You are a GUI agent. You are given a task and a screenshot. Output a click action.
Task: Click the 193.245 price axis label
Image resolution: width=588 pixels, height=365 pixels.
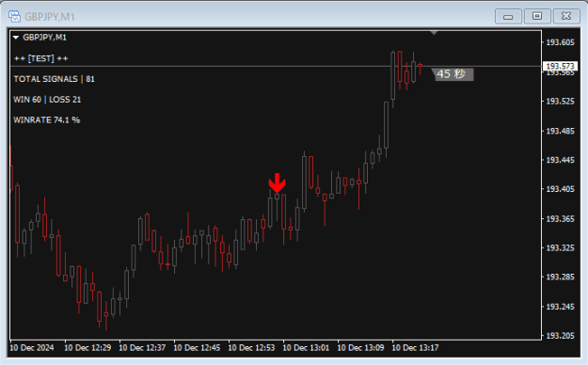click(x=560, y=307)
